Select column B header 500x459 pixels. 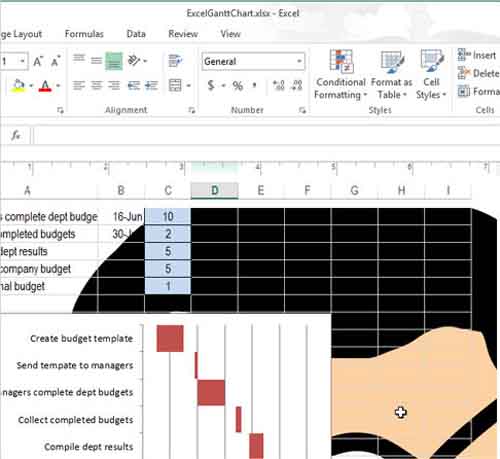121,191
